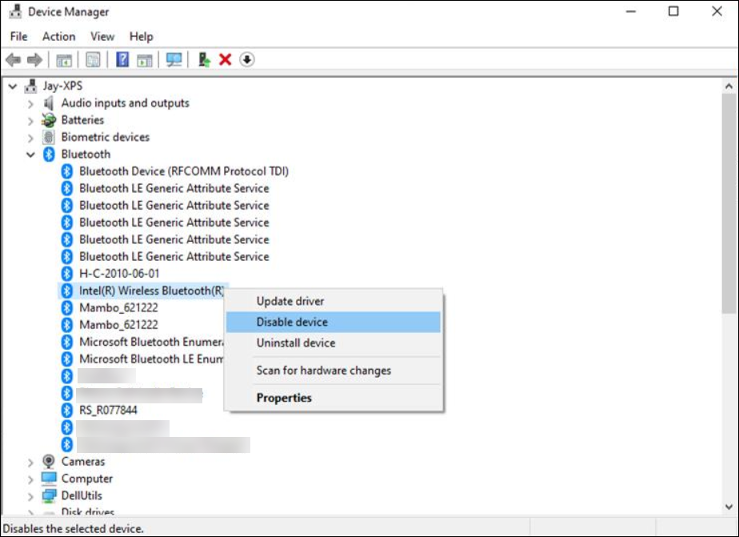Click the update driver toolbar icon with green arrow
This screenshot has height=537, width=739.
[204, 60]
